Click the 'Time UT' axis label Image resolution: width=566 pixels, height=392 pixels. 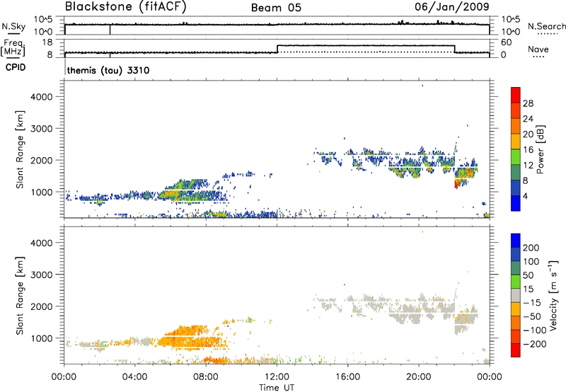[x=277, y=388]
